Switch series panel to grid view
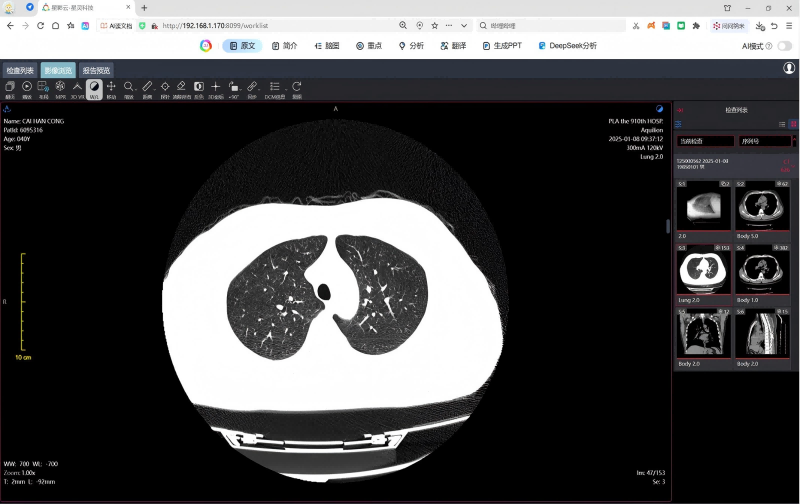800x504 pixels. 793,124
